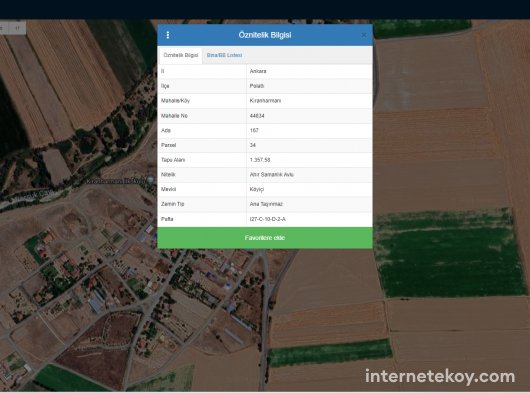
Task: Click the Pafta value I27-C-10-D-2-A
Action: [267, 219]
